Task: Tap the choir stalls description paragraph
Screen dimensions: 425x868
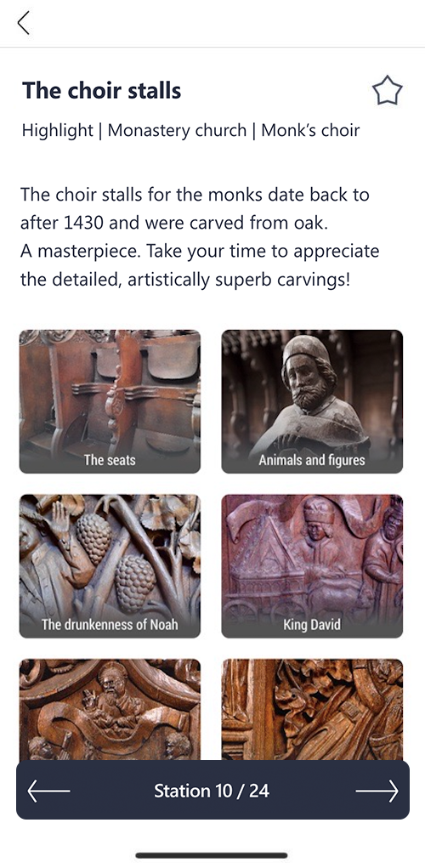Action: pos(200,237)
